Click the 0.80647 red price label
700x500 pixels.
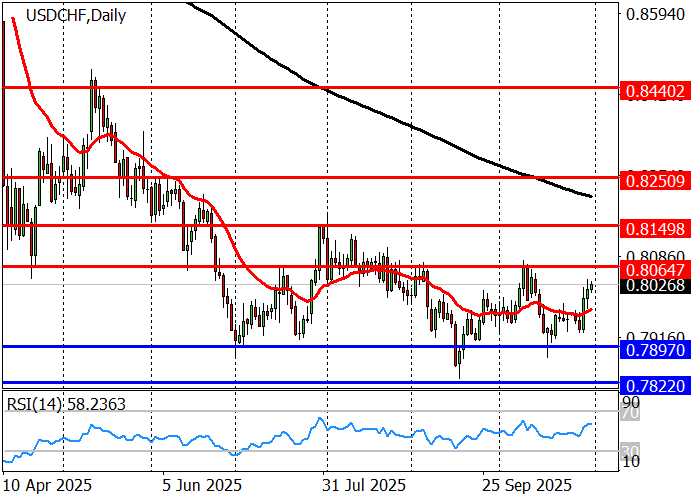point(655,269)
